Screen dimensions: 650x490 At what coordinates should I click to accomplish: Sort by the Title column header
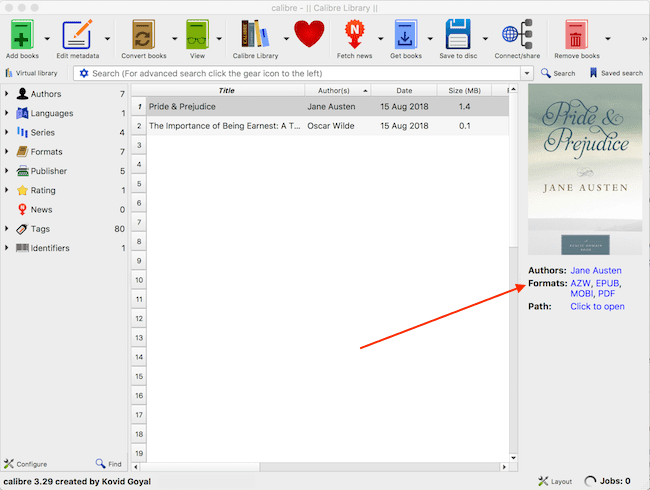tap(226, 90)
